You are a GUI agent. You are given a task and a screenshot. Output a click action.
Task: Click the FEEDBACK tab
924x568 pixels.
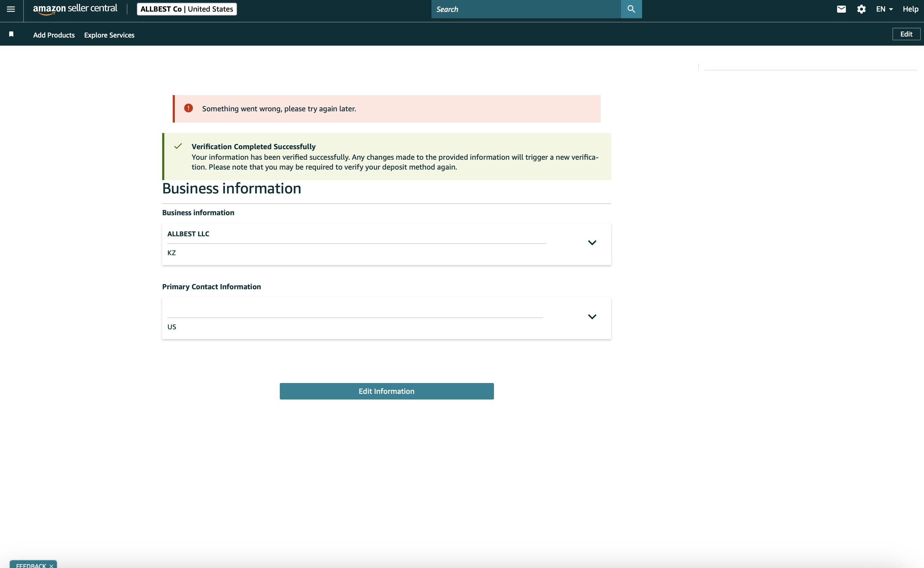point(31,565)
